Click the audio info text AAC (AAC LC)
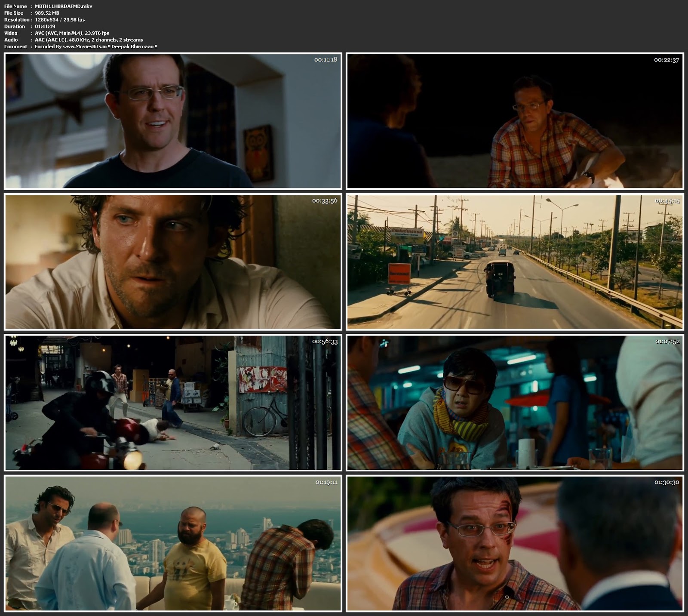 (50, 40)
